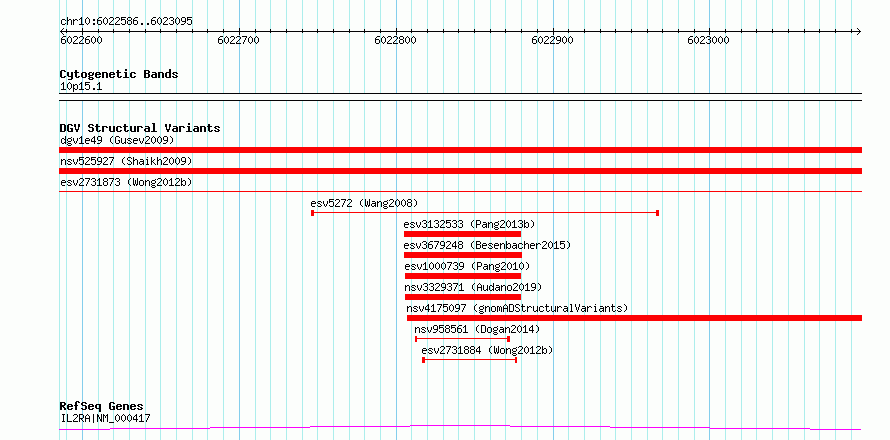890x440 pixels.
Task: Open variant dgv1e49 (Gusev2009) label
Action: [117, 140]
